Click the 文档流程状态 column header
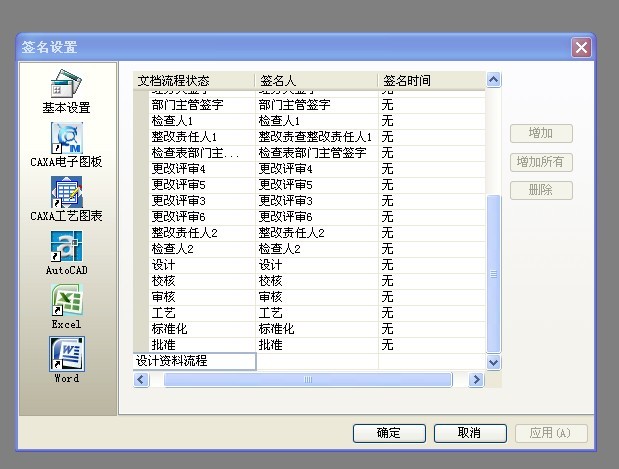The width and height of the screenshot is (619, 469). [x=194, y=81]
